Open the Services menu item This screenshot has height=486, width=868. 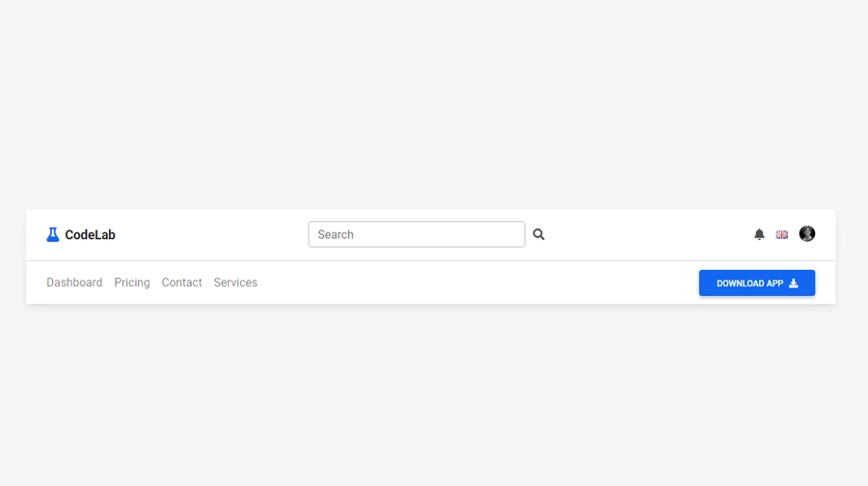(235, 283)
